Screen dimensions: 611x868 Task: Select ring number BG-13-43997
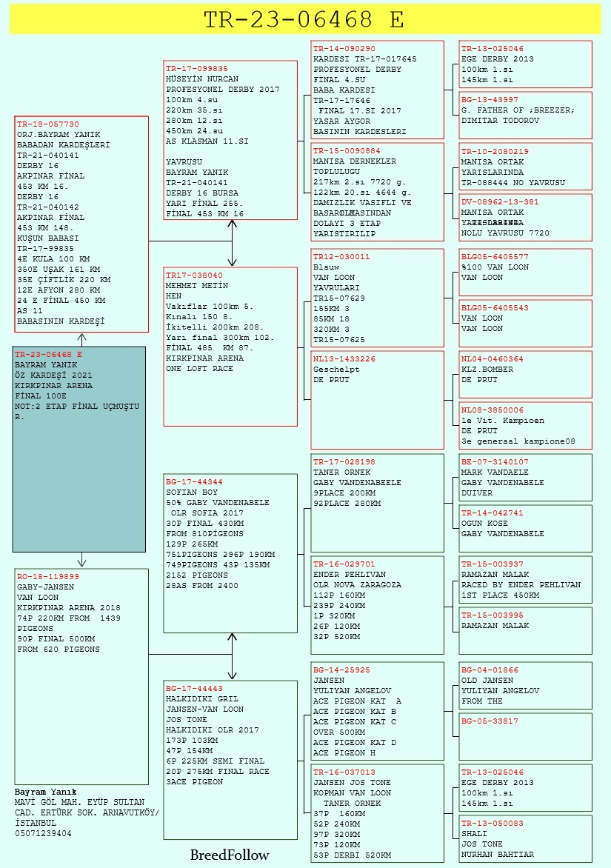[490, 100]
